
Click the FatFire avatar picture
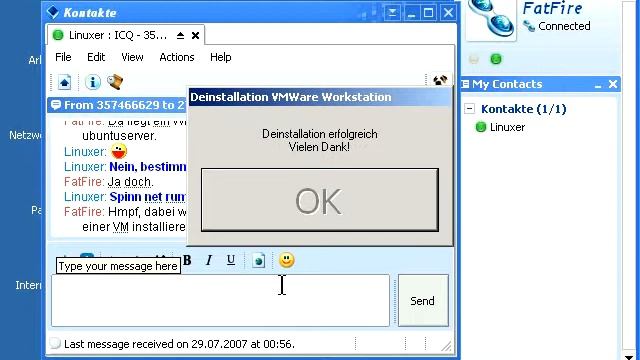(491, 19)
